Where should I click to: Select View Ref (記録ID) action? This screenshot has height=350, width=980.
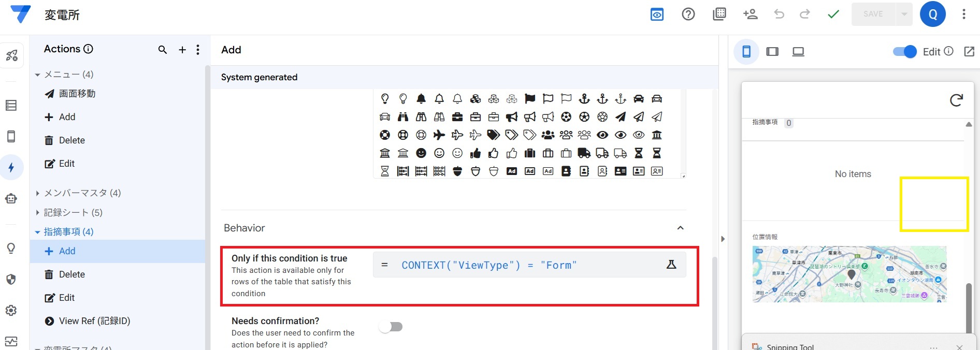click(x=94, y=321)
